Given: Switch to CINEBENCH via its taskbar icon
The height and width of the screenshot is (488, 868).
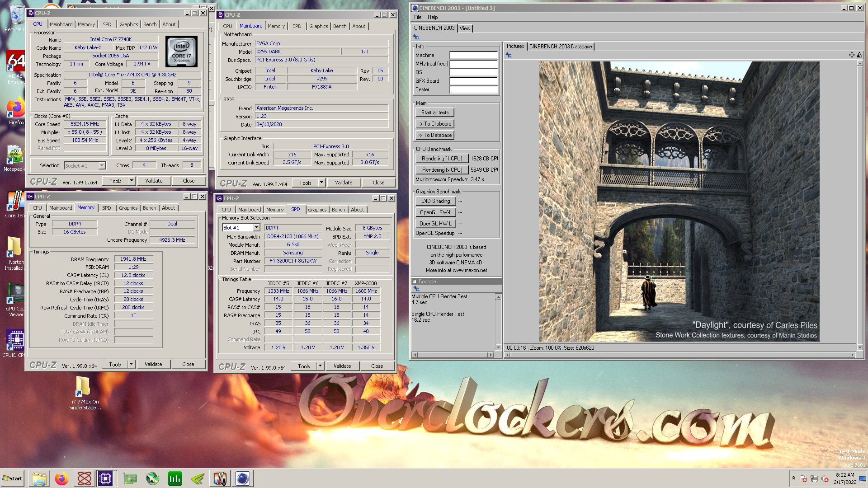Looking at the screenshot, I should tap(243, 479).
